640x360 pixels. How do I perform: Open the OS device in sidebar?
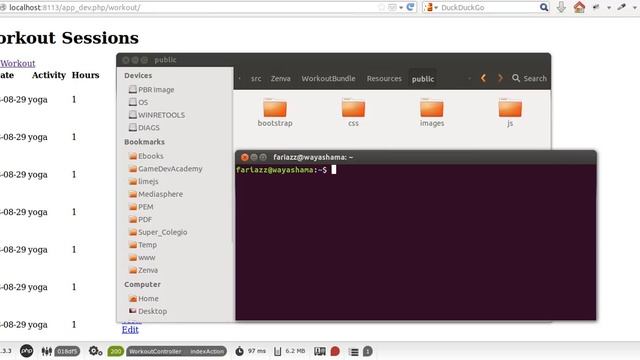point(138,102)
